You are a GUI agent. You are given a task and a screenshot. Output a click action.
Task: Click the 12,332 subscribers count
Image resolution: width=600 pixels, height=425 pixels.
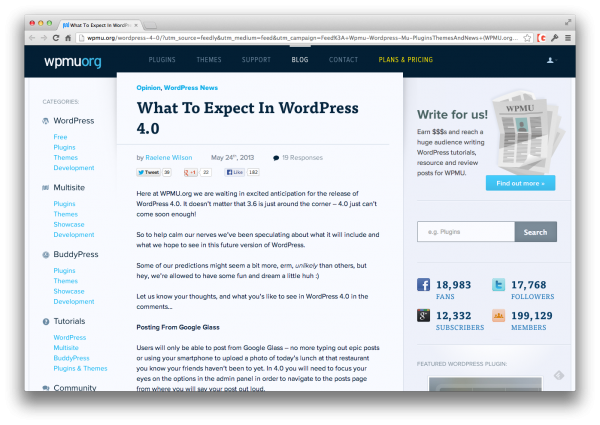(453, 316)
